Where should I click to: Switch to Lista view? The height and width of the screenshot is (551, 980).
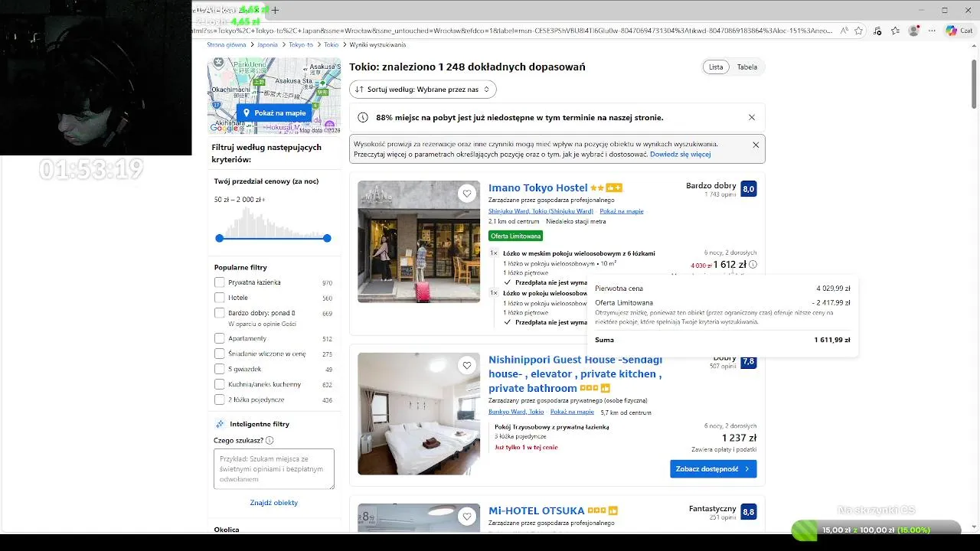pos(716,67)
